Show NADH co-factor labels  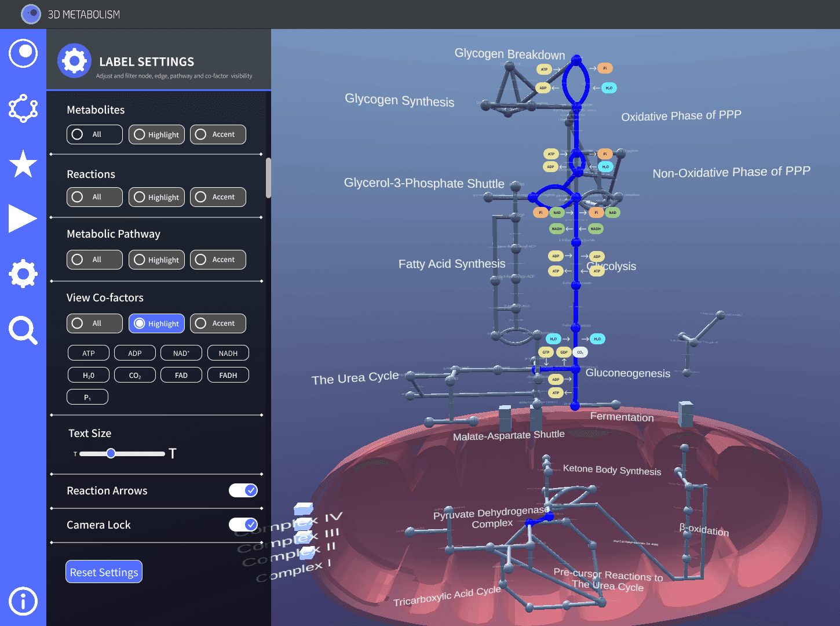point(228,352)
